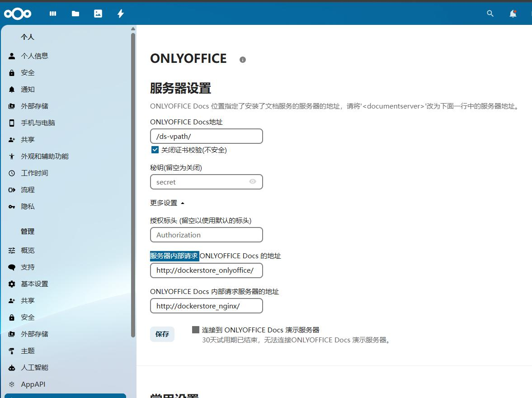The image size is (532, 398).
Task: Click lock icon beside admin 安全
Action: click(12, 317)
